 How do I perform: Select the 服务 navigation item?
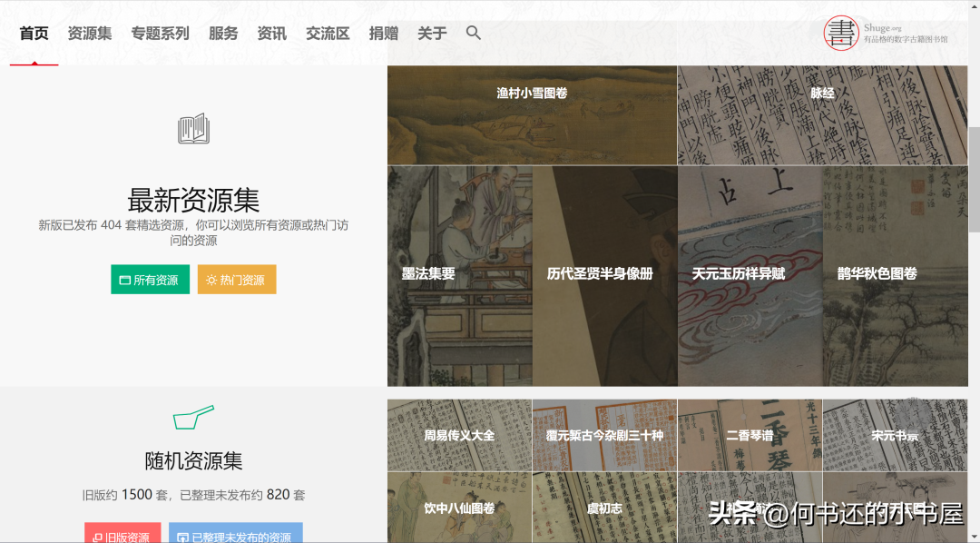223,34
